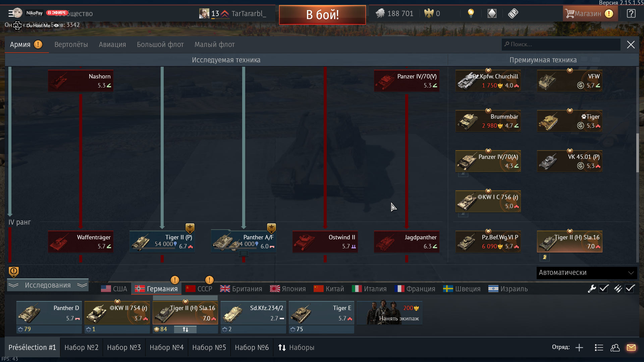
Task: Open the Наборы presets list
Action: tap(296, 348)
